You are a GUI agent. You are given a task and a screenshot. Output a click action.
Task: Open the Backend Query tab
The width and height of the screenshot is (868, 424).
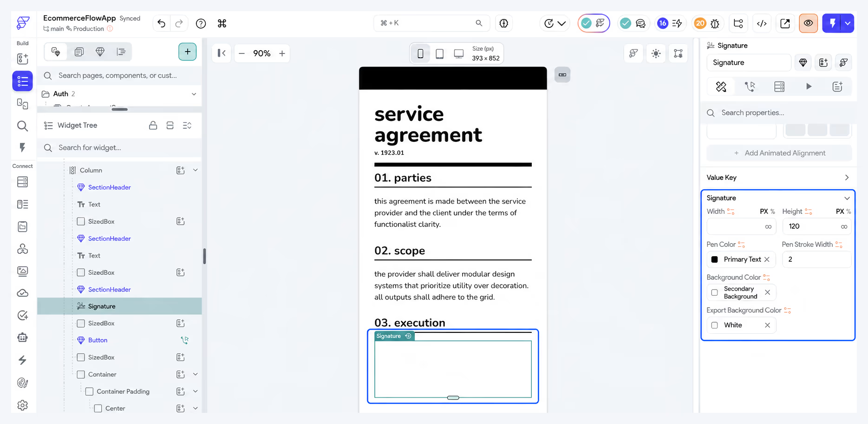tap(779, 86)
